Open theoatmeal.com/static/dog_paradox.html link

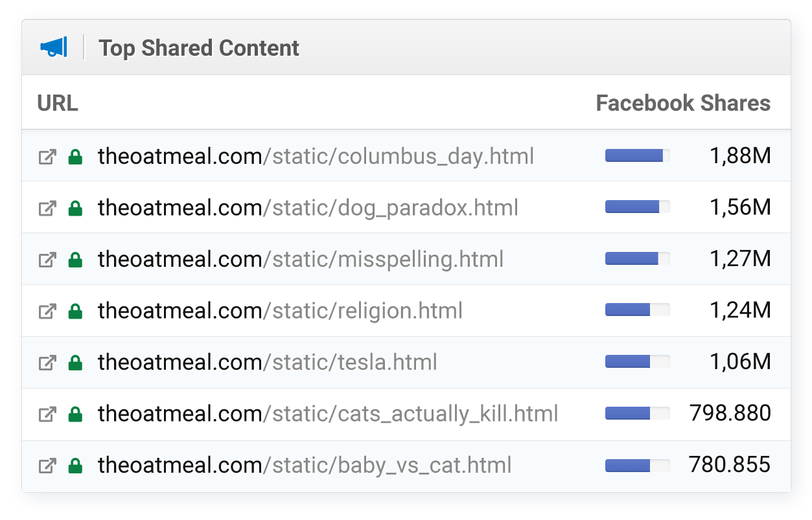308,208
